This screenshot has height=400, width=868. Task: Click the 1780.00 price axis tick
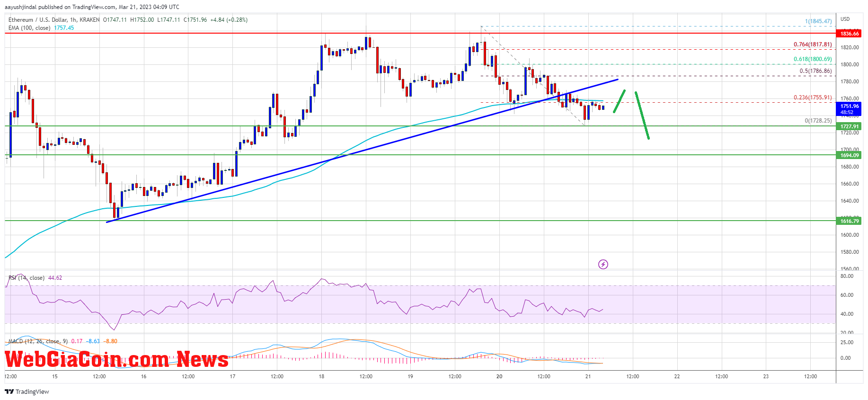(850, 81)
